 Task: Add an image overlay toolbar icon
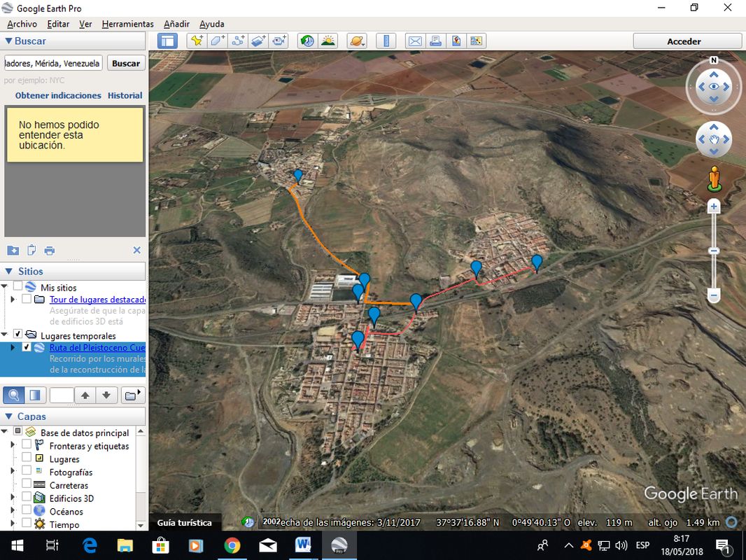pyautogui.click(x=259, y=41)
